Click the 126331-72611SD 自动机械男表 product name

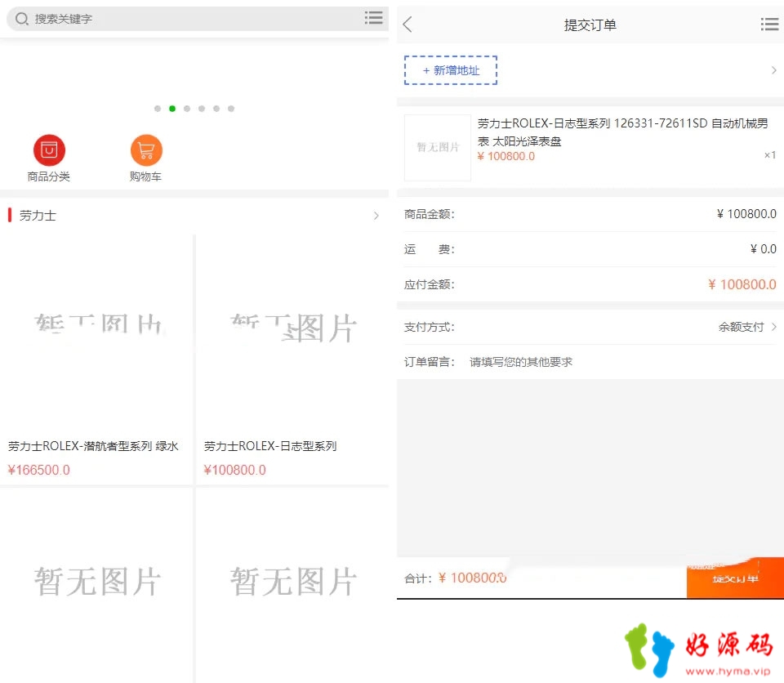(x=622, y=132)
